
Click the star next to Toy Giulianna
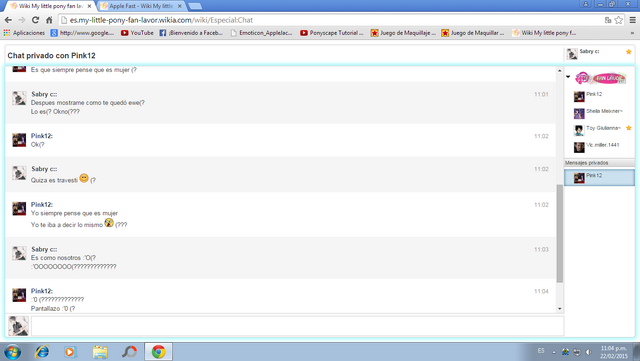[629, 128]
